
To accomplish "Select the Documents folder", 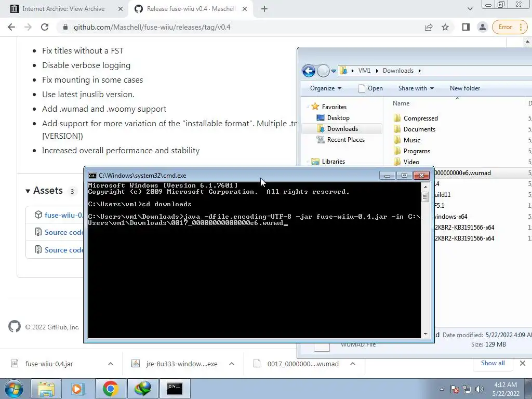I will 419,129.
